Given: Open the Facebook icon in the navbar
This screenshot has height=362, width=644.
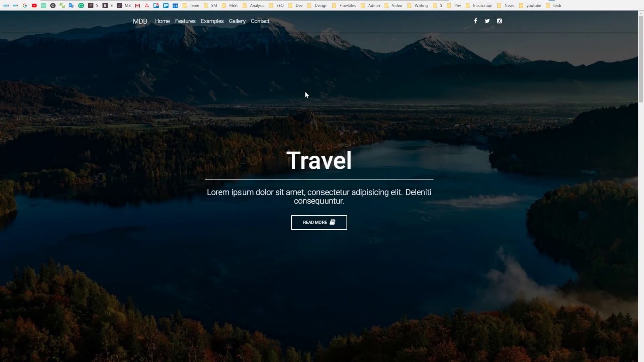Looking at the screenshot, I should tap(475, 21).
